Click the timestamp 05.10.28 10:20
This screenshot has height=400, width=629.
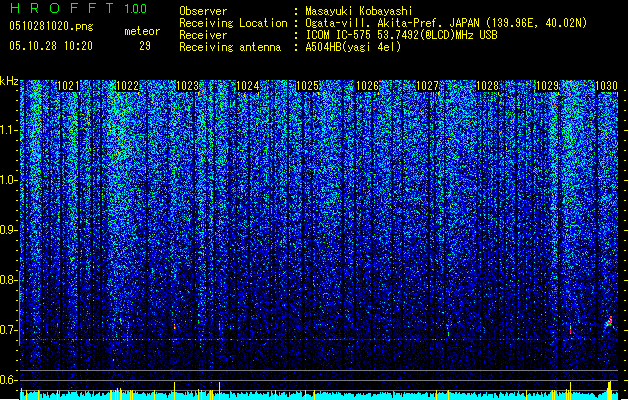[51, 45]
